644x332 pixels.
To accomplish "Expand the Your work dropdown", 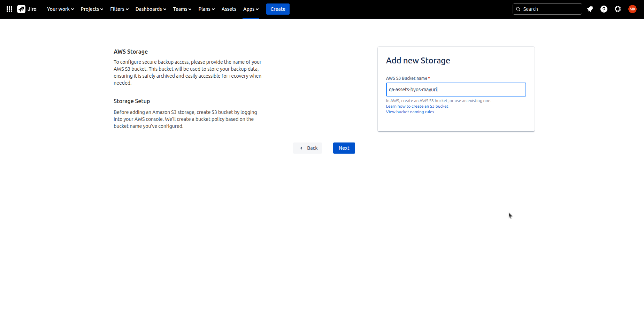I will pyautogui.click(x=60, y=9).
